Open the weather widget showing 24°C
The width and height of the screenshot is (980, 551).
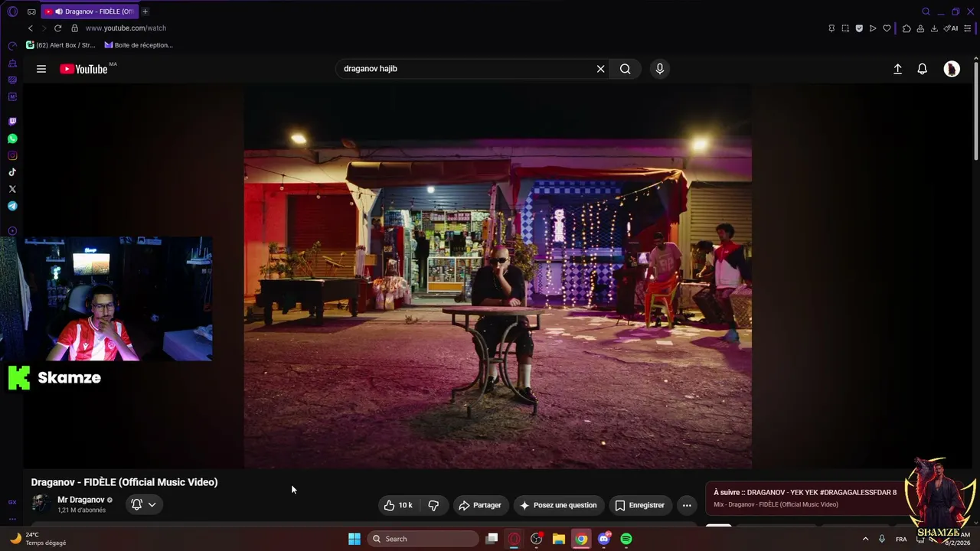38,539
